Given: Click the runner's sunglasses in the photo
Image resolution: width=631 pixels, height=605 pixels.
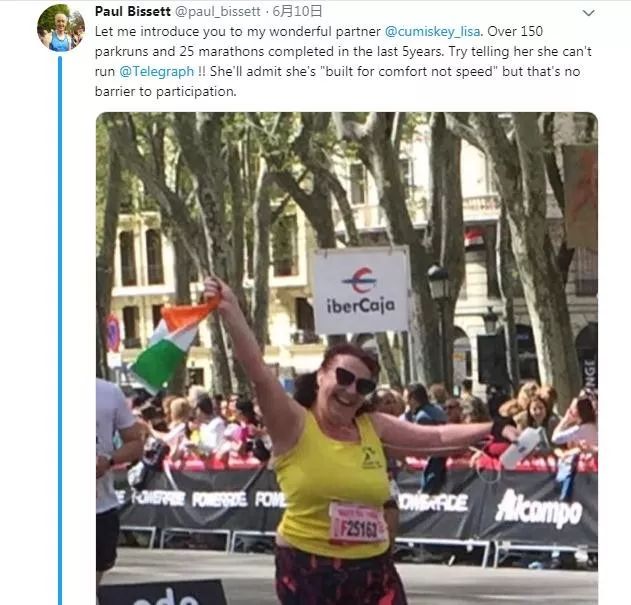Looking at the screenshot, I should pyautogui.click(x=355, y=381).
